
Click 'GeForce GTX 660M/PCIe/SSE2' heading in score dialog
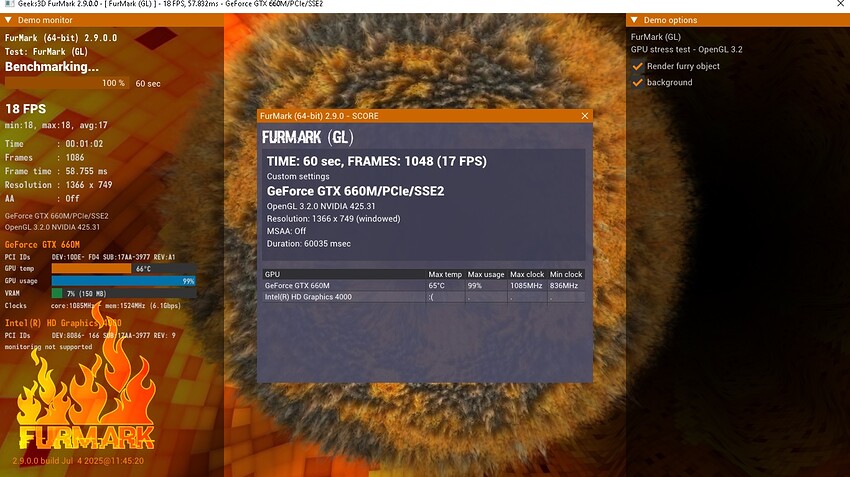coord(356,191)
